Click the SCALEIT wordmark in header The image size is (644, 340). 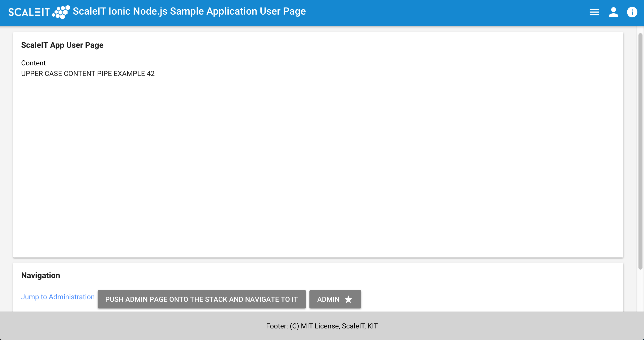click(x=29, y=12)
